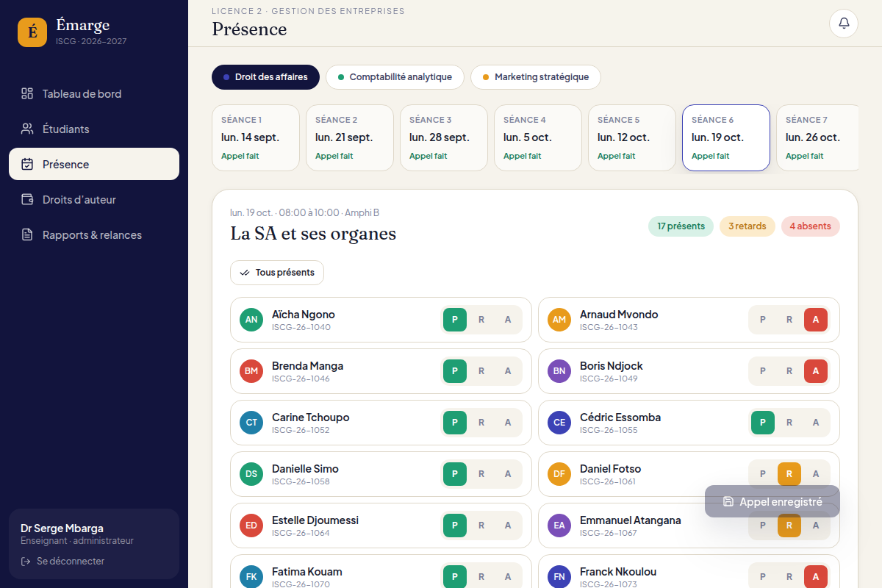Click Estelle Djoumessi's ED avatar
Screen dimensions: 882x588
point(251,526)
